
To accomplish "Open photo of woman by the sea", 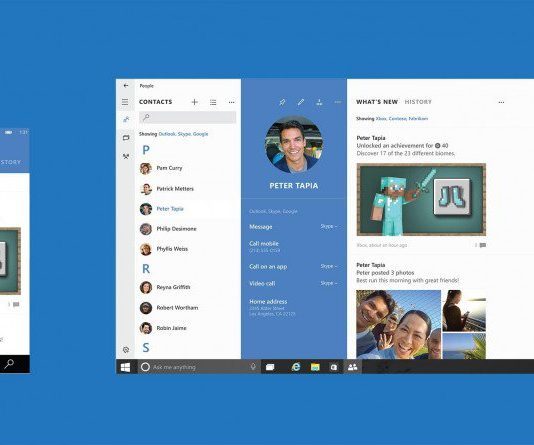I will [x=464, y=310].
